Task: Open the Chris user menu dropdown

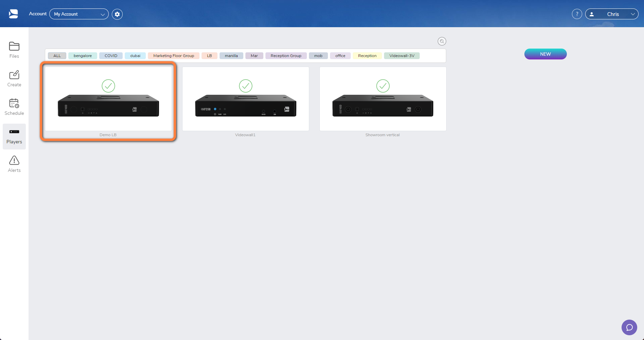Action: pos(612,14)
